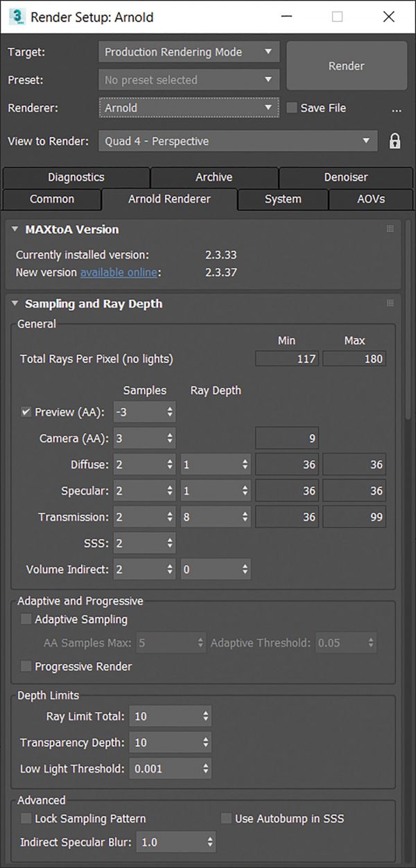Open the Renderer dropdown showing Arnold

pos(189,108)
